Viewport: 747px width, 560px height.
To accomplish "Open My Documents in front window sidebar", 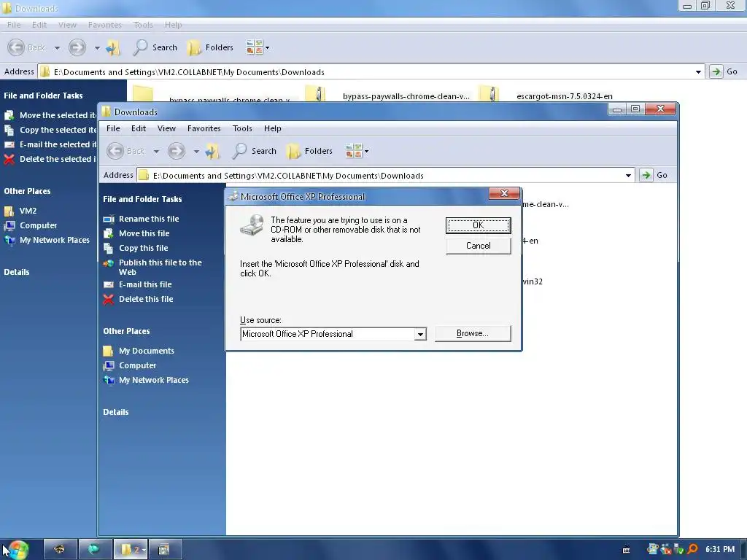I will [x=146, y=351].
